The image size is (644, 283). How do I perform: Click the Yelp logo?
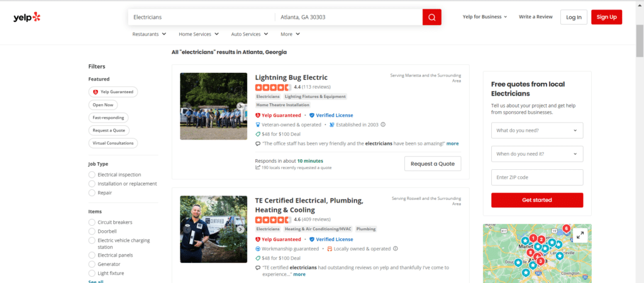[x=26, y=17]
